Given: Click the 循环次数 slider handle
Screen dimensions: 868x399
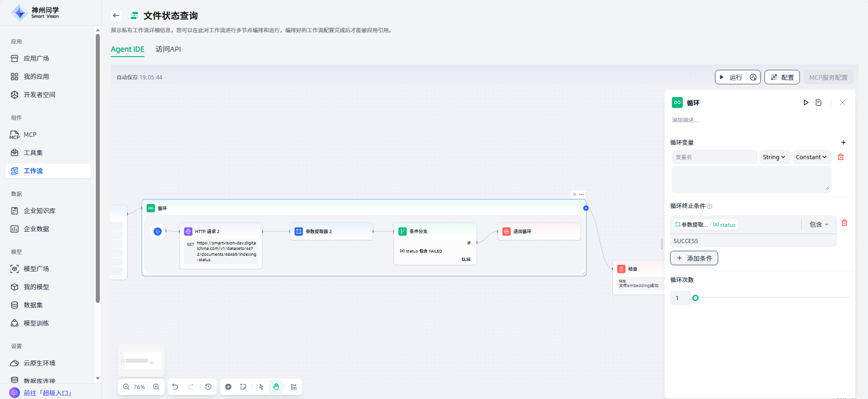Looking at the screenshot, I should tap(695, 298).
